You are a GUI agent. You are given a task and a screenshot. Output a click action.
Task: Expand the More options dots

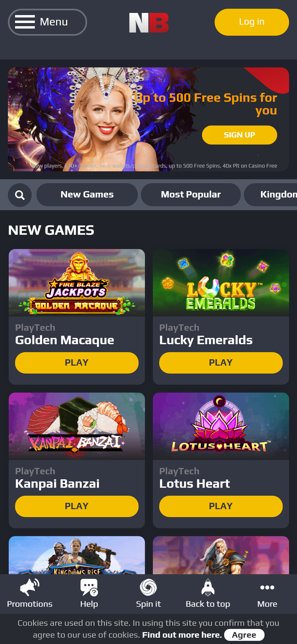(267, 587)
